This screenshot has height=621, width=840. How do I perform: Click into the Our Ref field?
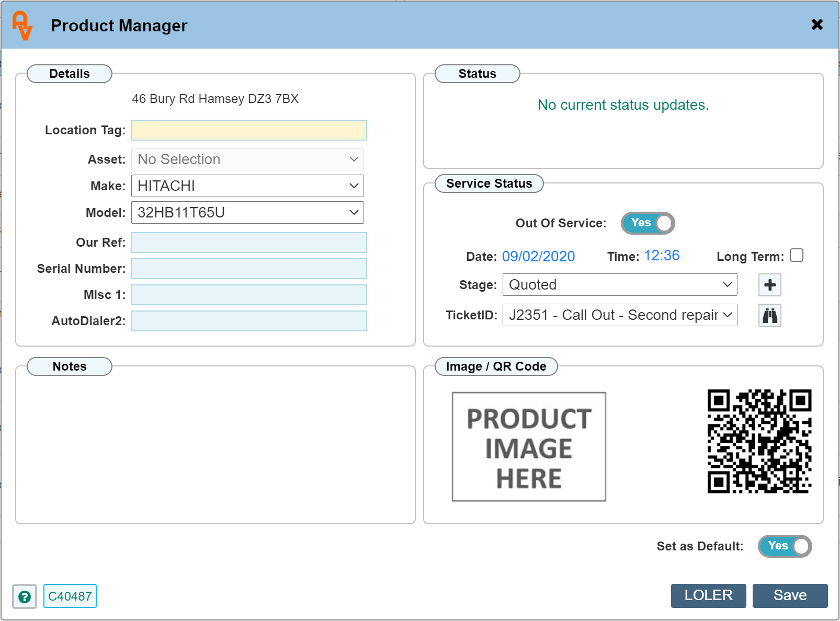coord(249,243)
